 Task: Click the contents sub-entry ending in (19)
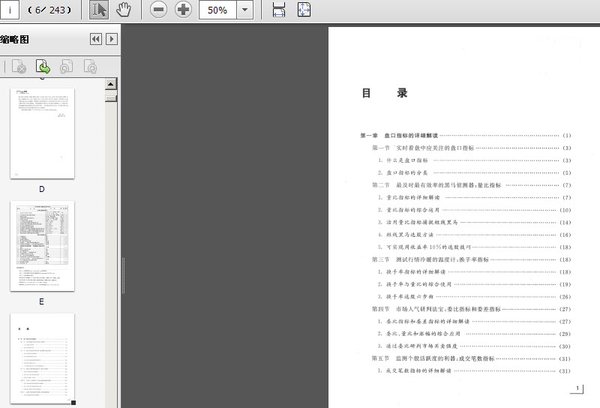tap(474, 284)
